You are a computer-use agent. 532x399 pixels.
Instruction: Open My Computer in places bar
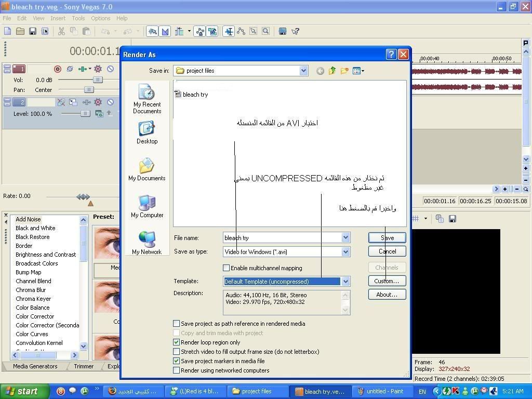point(147,206)
